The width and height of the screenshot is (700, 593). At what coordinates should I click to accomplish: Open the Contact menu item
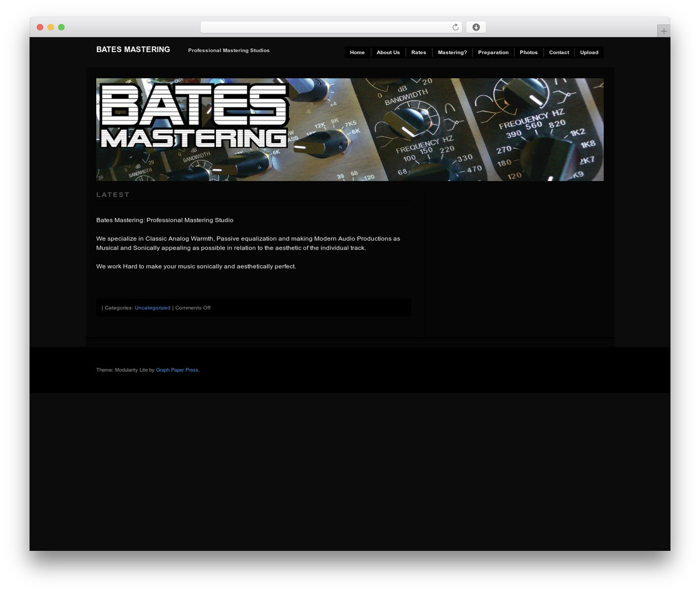(x=559, y=53)
